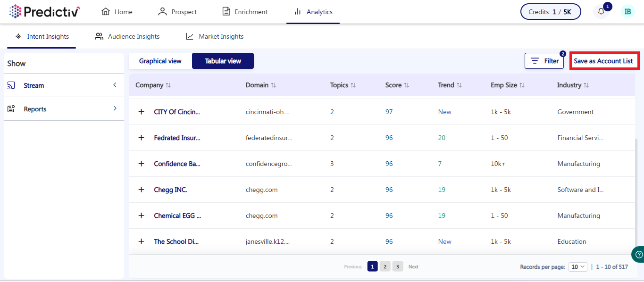Select Tabular view
This screenshot has height=282, width=644.
[x=223, y=61]
